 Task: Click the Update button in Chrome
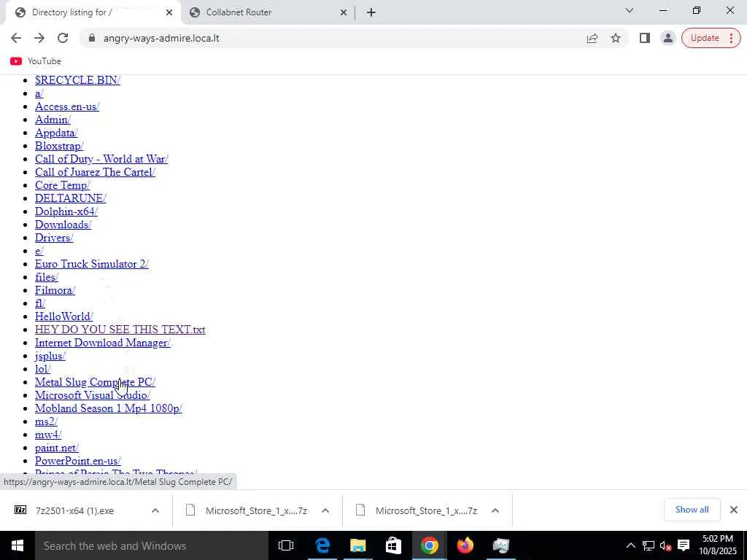[x=711, y=38]
